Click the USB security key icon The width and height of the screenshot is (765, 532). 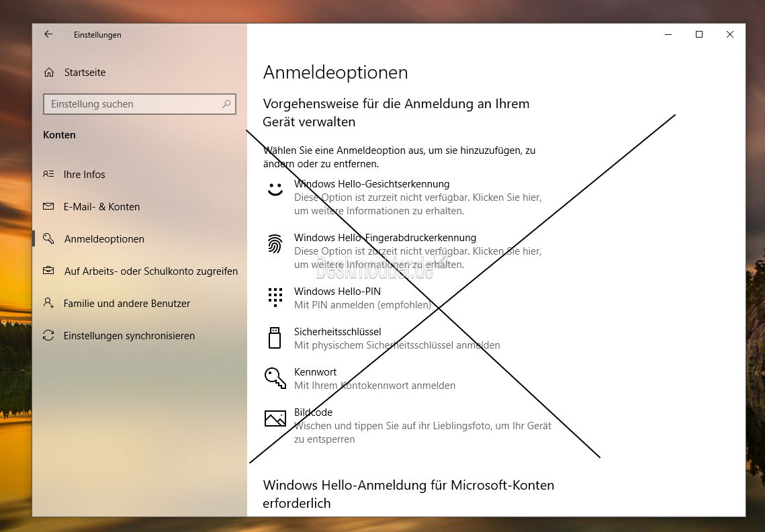point(275,338)
